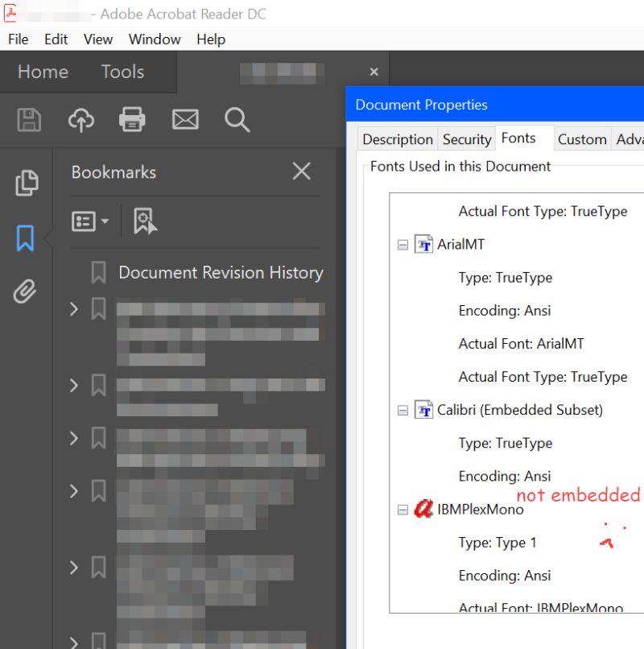Screen dimensions: 644x649
Task: Collapse the ArialMT font entry
Action: [402, 244]
